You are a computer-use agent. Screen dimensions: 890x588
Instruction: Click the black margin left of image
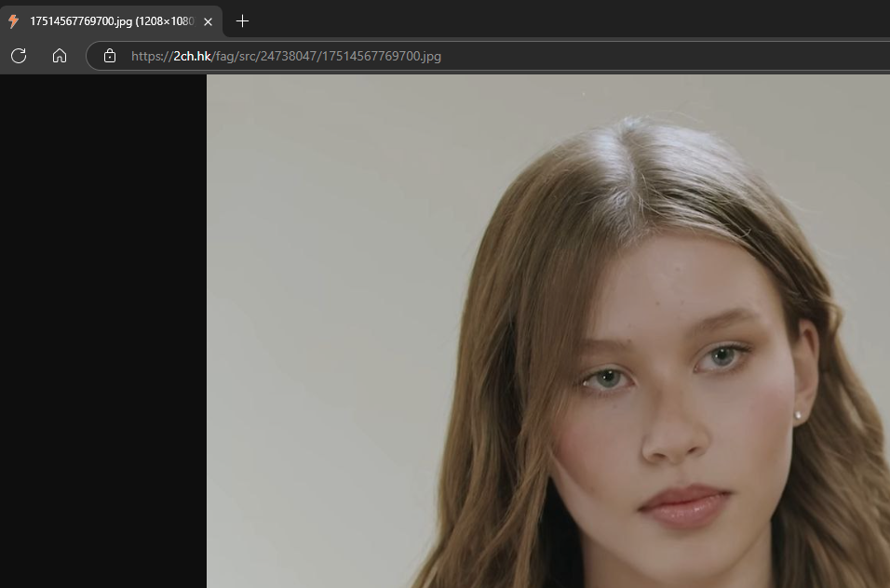point(102,326)
